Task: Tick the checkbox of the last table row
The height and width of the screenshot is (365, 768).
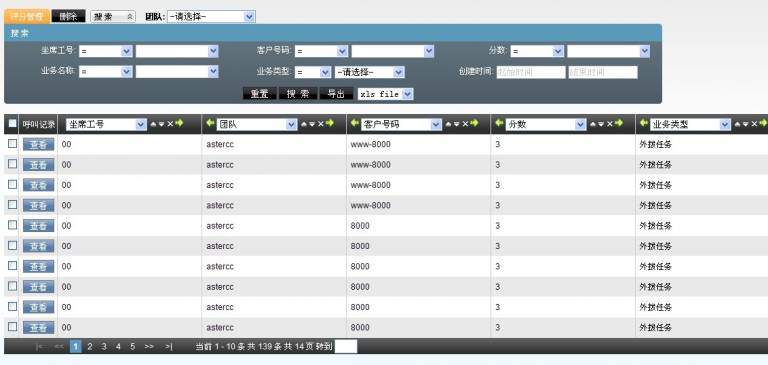Action: pos(13,326)
